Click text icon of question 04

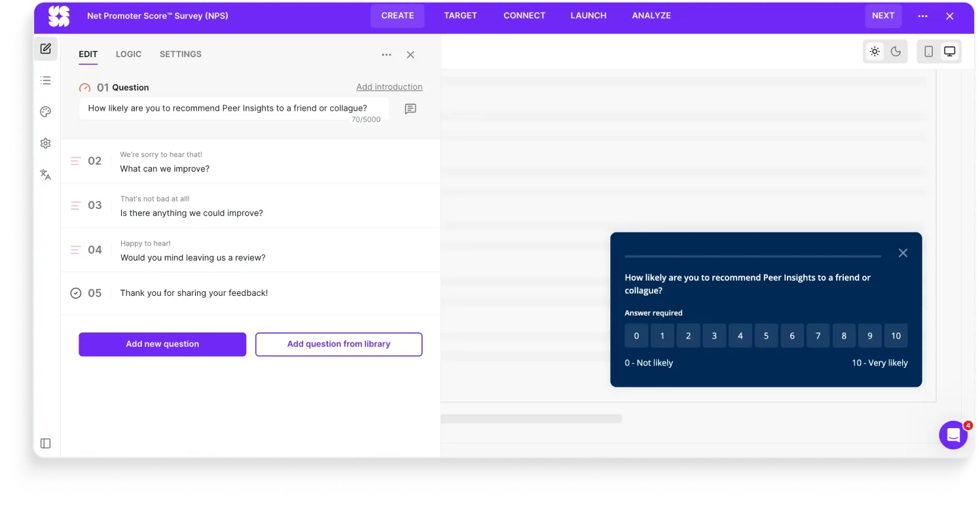point(76,250)
